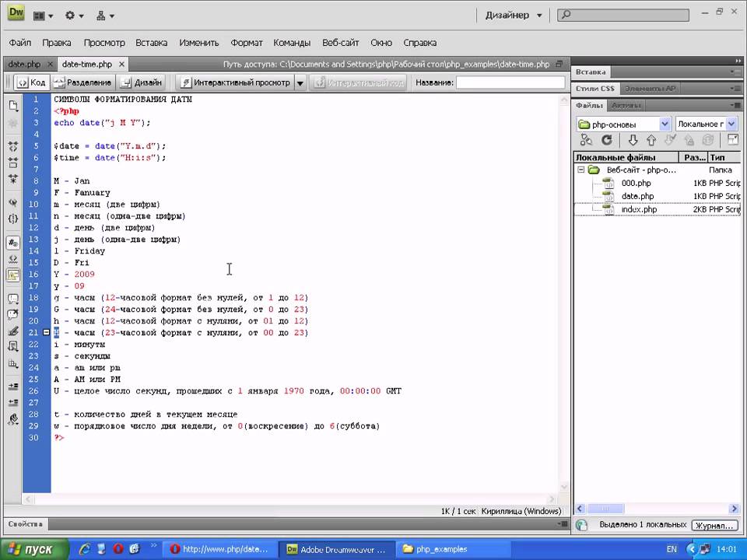This screenshot has height=560, width=747.
Task: Open the php-основы site dropdown
Action: click(665, 124)
